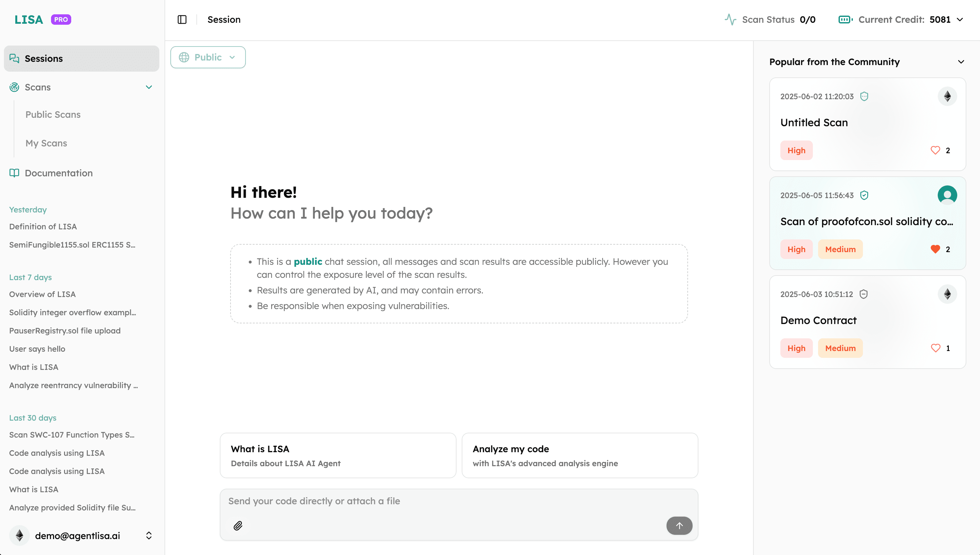Open 'User says hello' session

[x=37, y=349]
